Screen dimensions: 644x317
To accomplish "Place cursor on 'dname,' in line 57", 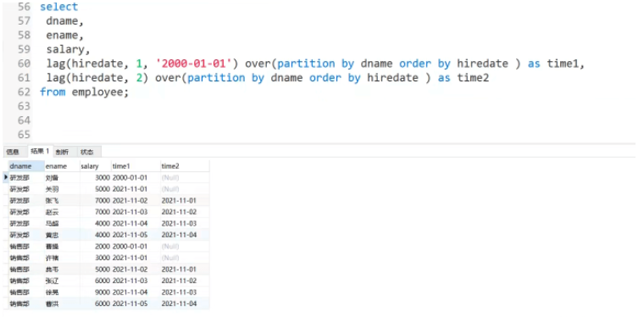I will coord(65,21).
